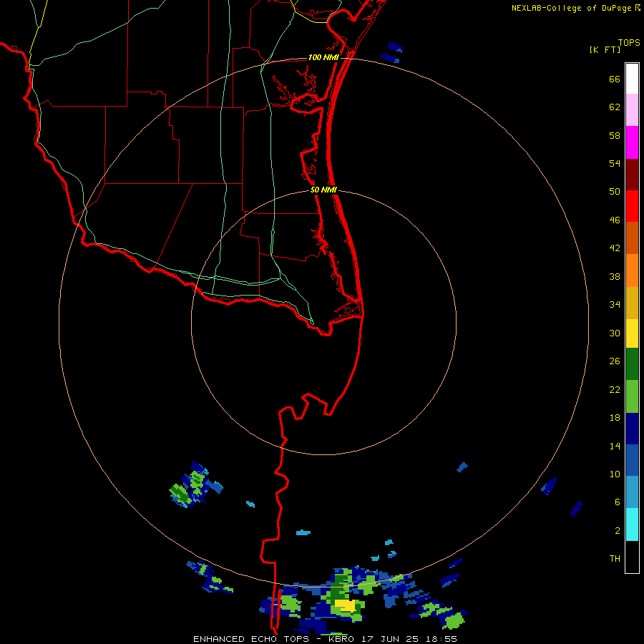The image size is (644, 644).
Task: Click legend value '54'
Action: (x=615, y=163)
